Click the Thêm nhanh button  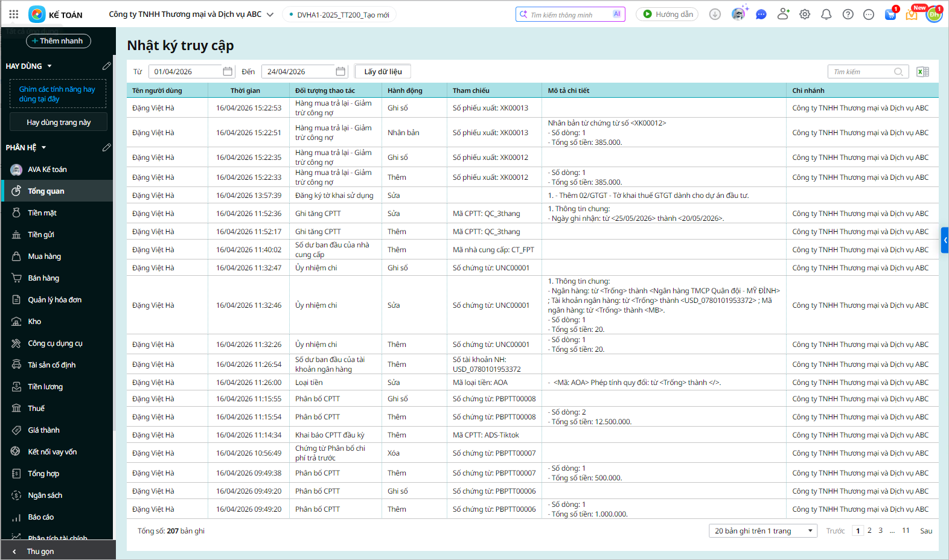click(x=59, y=41)
